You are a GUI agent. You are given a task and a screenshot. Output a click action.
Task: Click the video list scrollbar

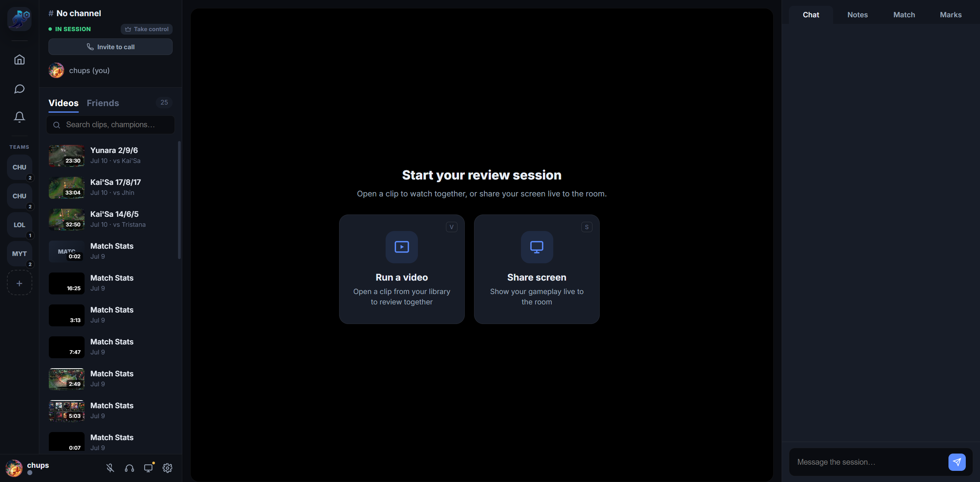point(179,200)
